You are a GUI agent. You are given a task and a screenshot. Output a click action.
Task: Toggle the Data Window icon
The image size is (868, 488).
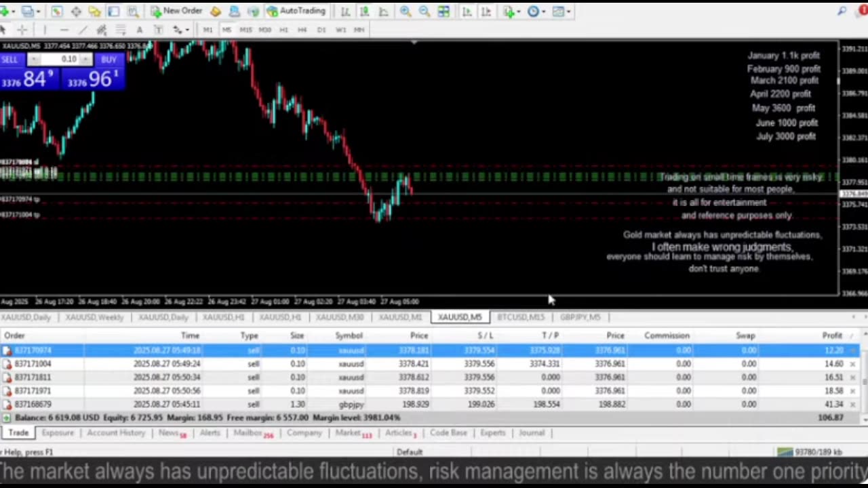pyautogui.click(x=76, y=12)
